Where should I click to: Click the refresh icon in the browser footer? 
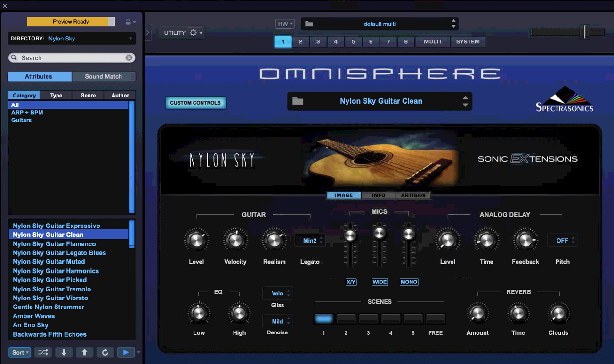tap(105, 352)
